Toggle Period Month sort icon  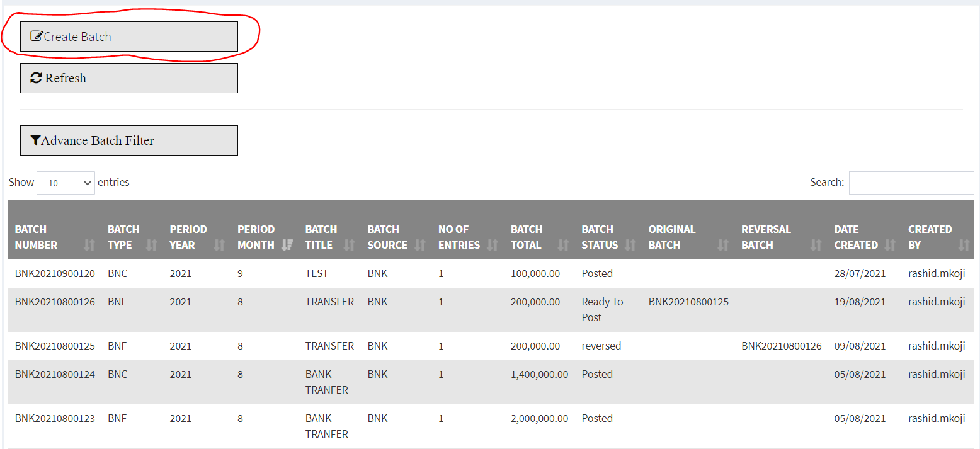pos(287,245)
